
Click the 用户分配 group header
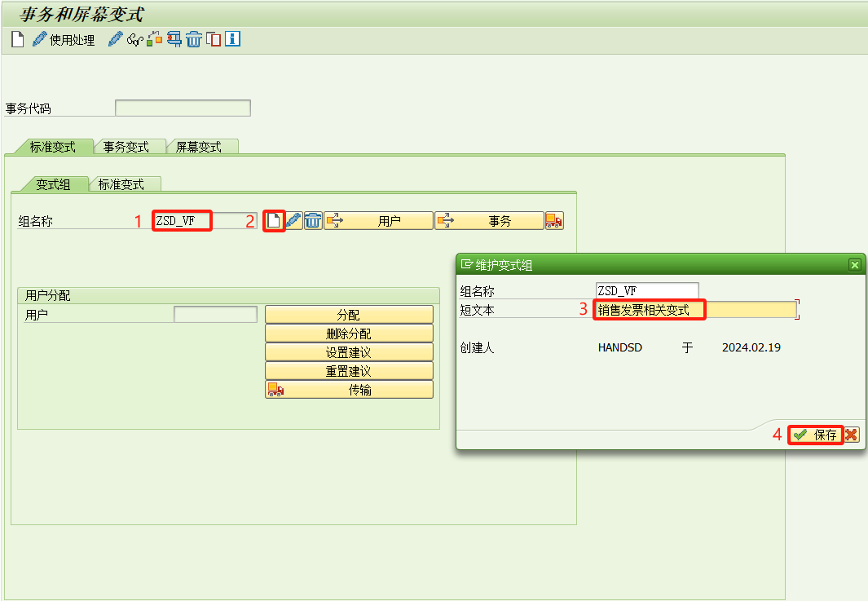(47, 295)
